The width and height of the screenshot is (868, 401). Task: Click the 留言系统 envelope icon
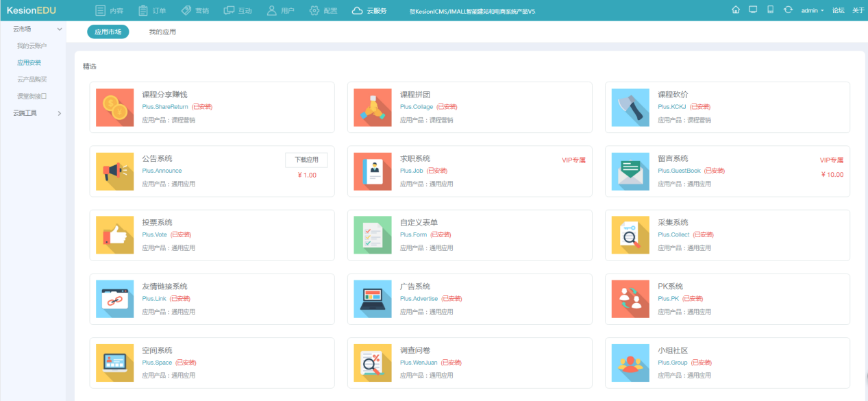tap(630, 171)
